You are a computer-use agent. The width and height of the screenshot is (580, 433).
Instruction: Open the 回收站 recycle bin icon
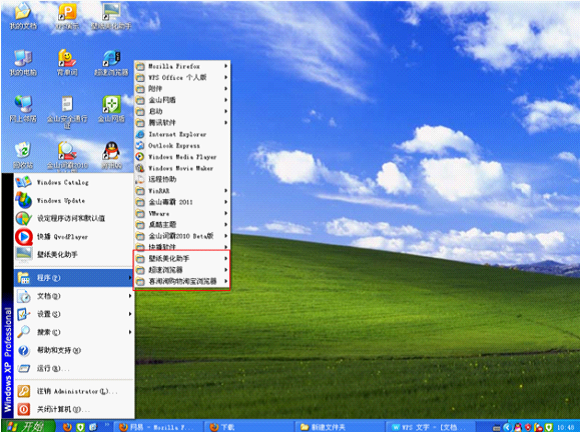23,155
